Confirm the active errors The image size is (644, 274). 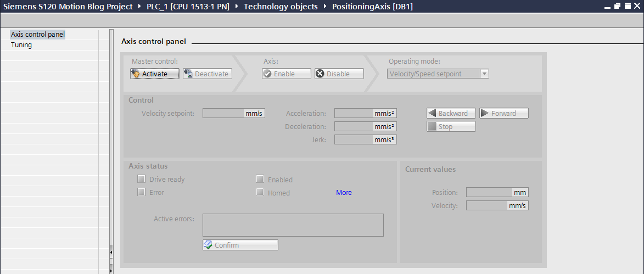pos(240,245)
